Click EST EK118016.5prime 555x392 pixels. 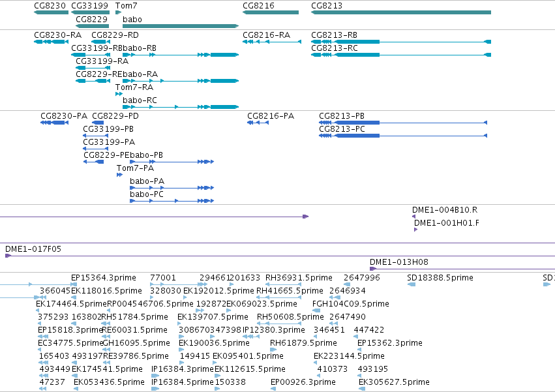click(106, 291)
